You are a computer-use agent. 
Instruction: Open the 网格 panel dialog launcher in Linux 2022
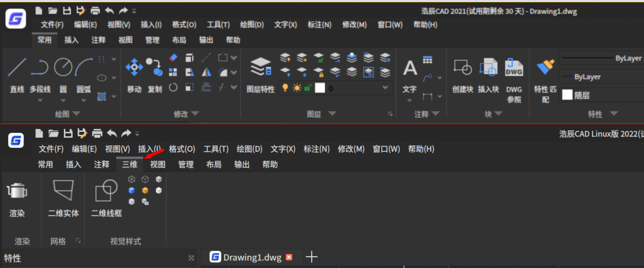pyautogui.click(x=78, y=241)
